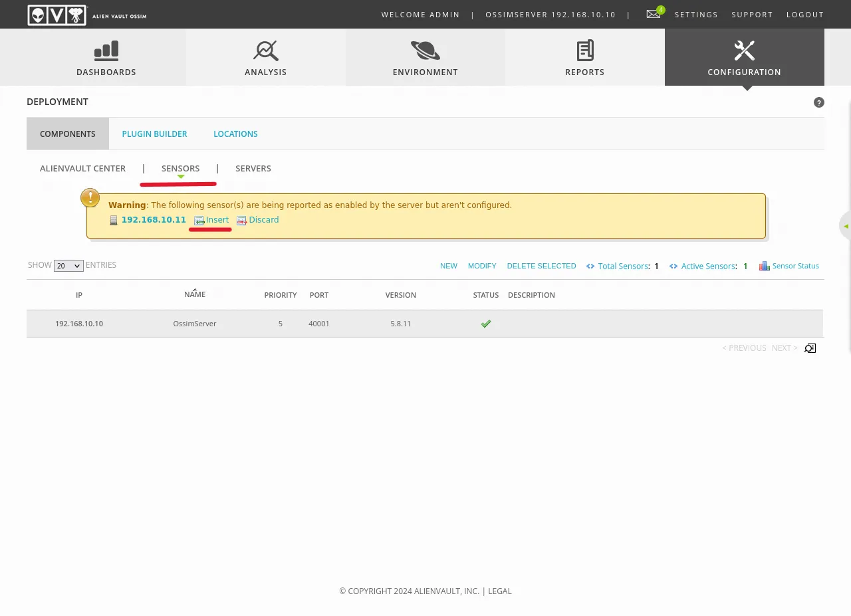Click the help question mark icon
The image size is (851, 616).
click(818, 102)
